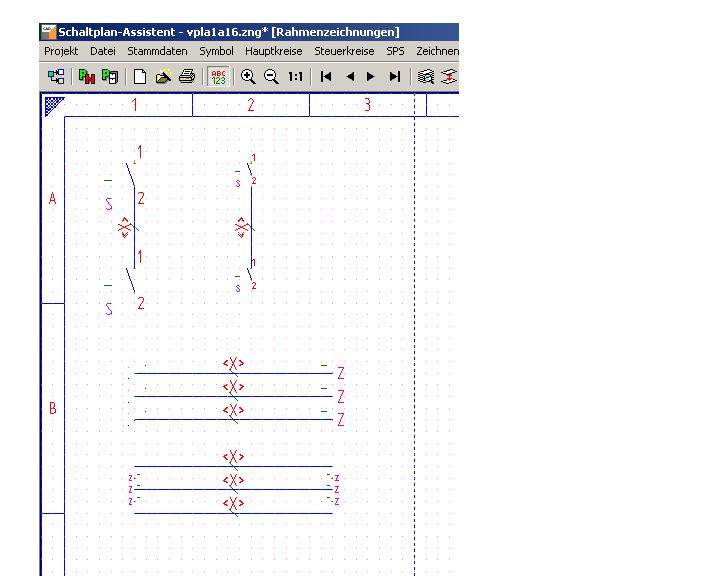Go to the previous page

350,76
